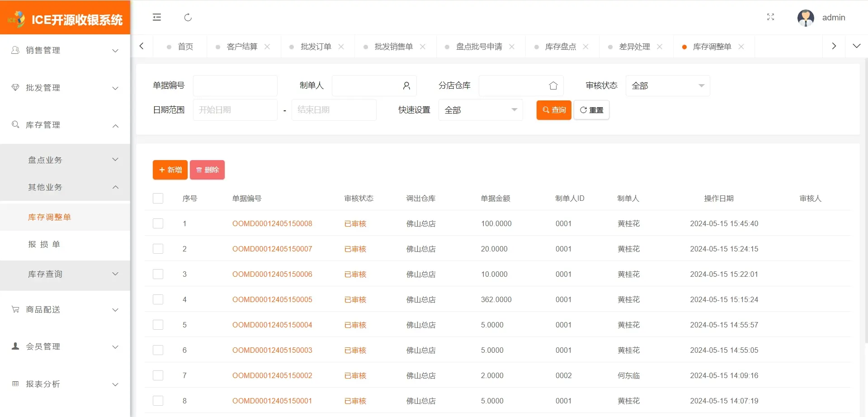The height and width of the screenshot is (417, 868).
Task: Open the 审核状态 dropdown
Action: point(668,85)
